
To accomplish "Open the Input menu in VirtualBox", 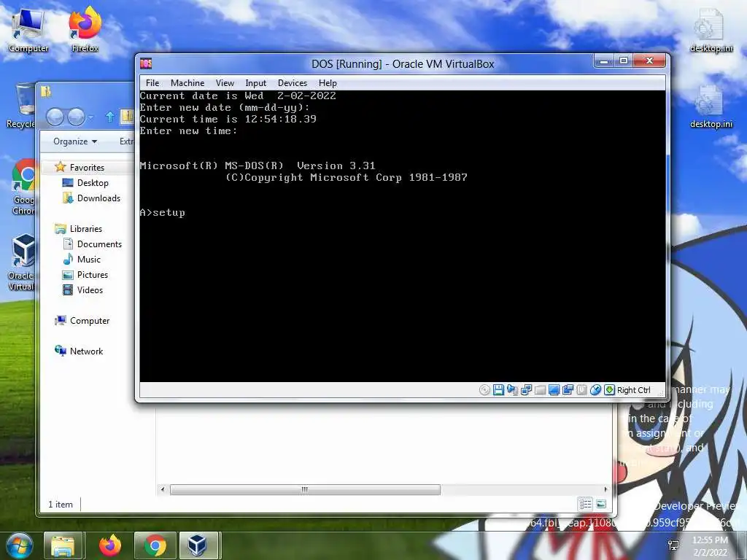I will pos(255,83).
